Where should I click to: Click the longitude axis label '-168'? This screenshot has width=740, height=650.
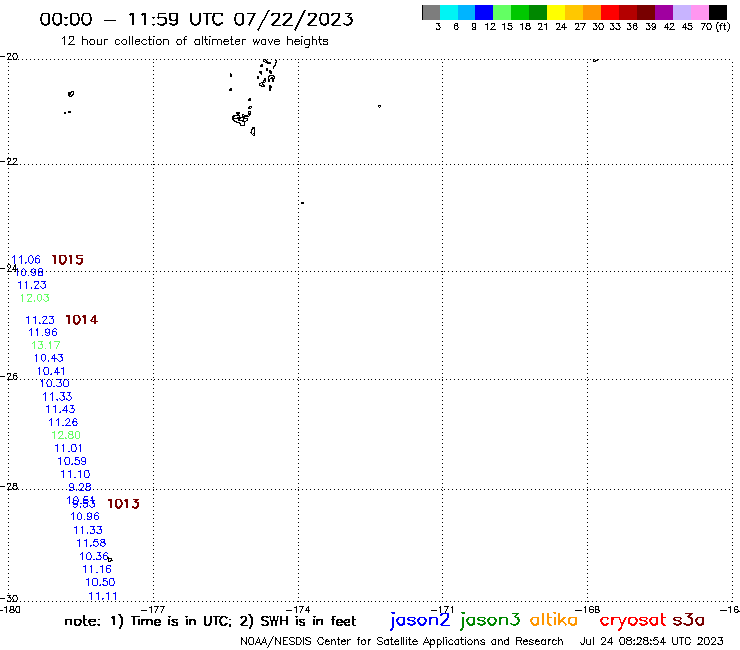click(x=588, y=609)
